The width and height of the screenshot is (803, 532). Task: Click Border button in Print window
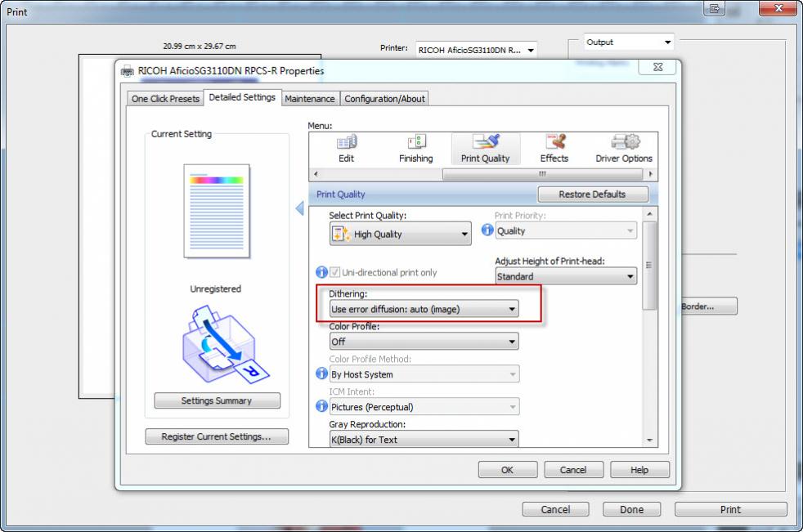coord(709,306)
